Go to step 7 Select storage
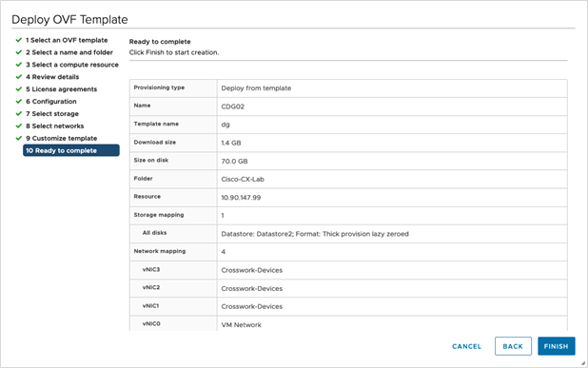This screenshot has width=588, height=368. (x=52, y=114)
